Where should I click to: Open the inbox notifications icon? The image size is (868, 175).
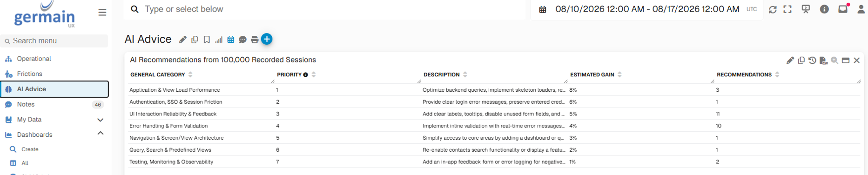coord(843,9)
